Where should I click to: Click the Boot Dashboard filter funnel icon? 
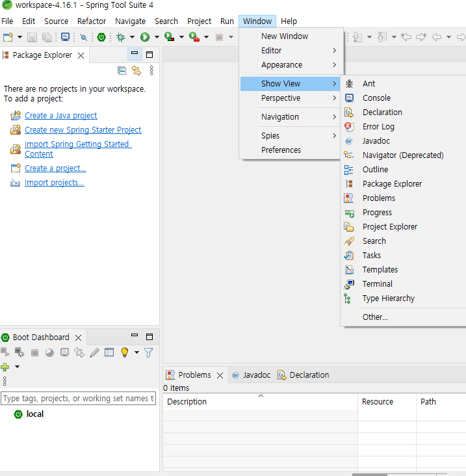click(149, 352)
